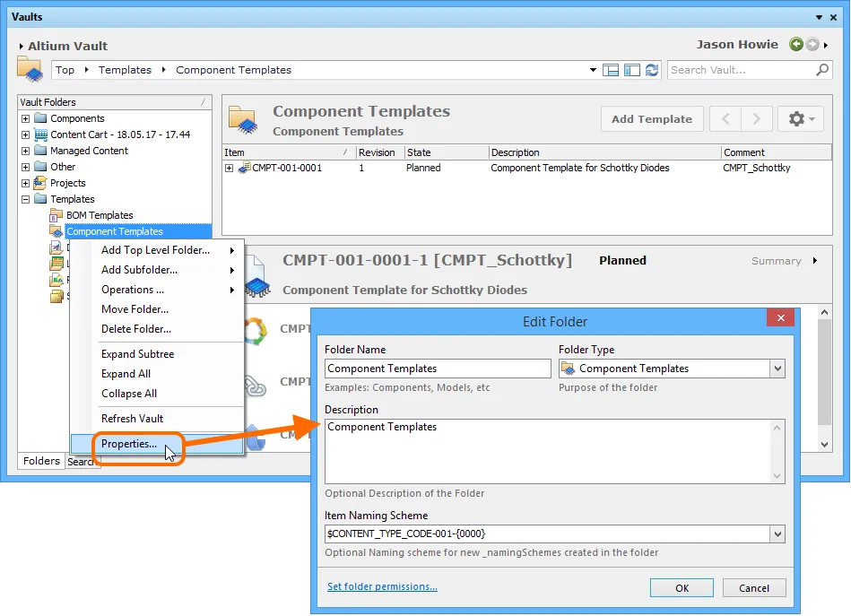
Task: Click the Jason Howie user name
Action: (x=737, y=45)
